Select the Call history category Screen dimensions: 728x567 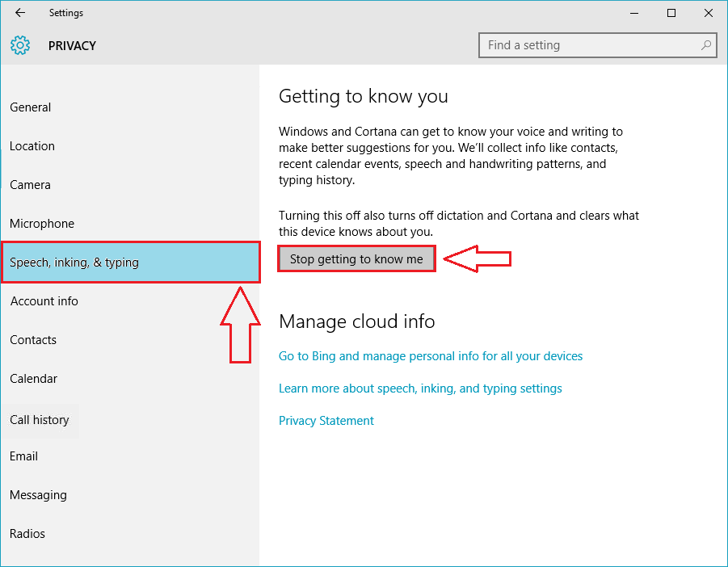pyautogui.click(x=39, y=419)
